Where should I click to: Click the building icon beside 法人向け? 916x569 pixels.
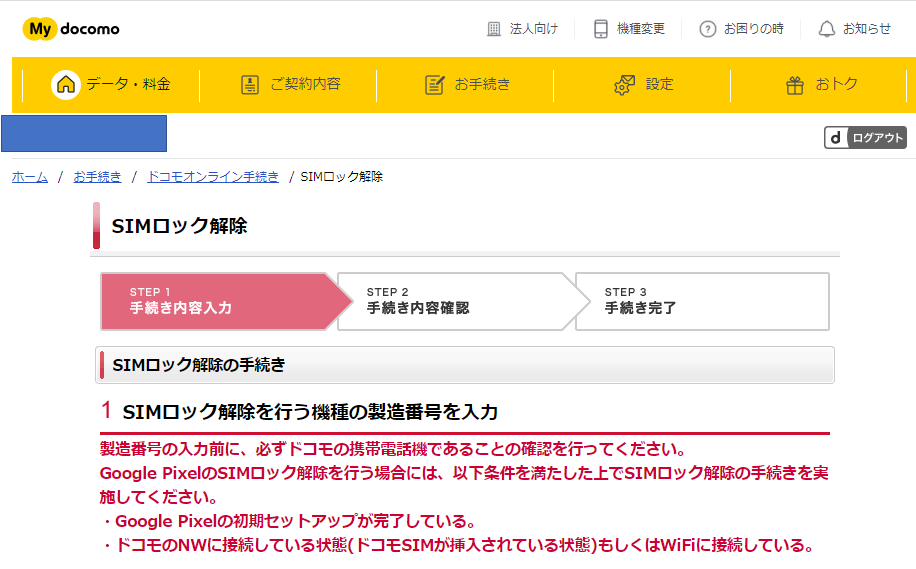pos(494,29)
